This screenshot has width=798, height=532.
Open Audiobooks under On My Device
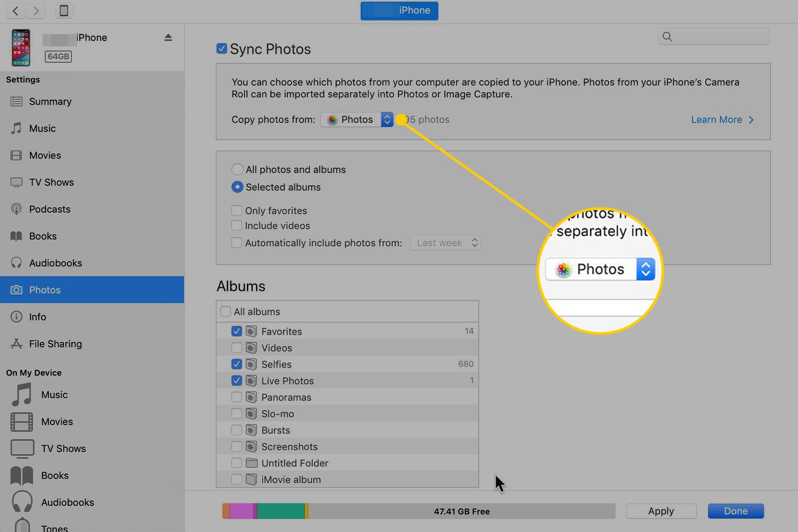92,502
